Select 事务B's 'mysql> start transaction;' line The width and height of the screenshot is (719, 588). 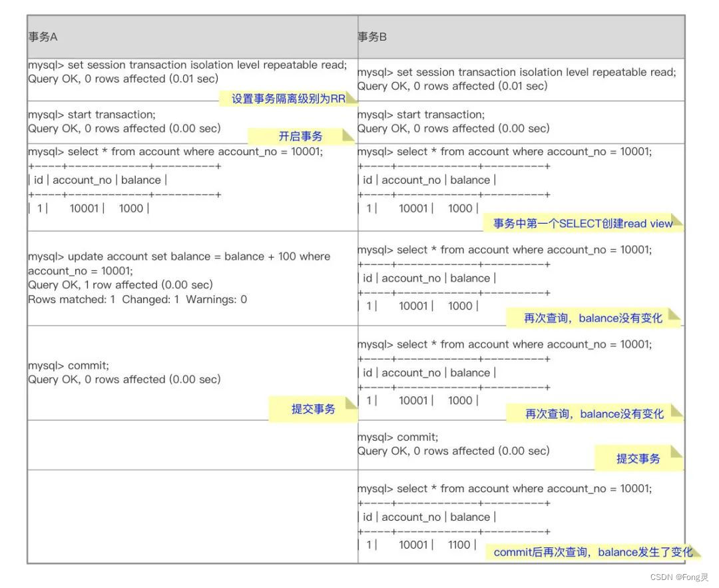click(x=421, y=115)
